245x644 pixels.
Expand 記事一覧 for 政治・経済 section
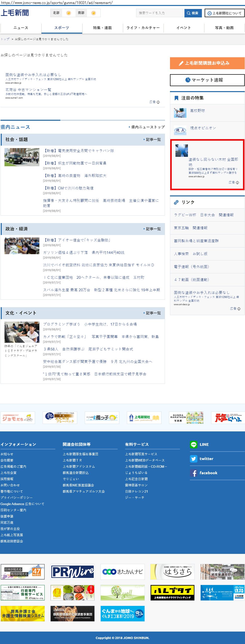(x=152, y=229)
